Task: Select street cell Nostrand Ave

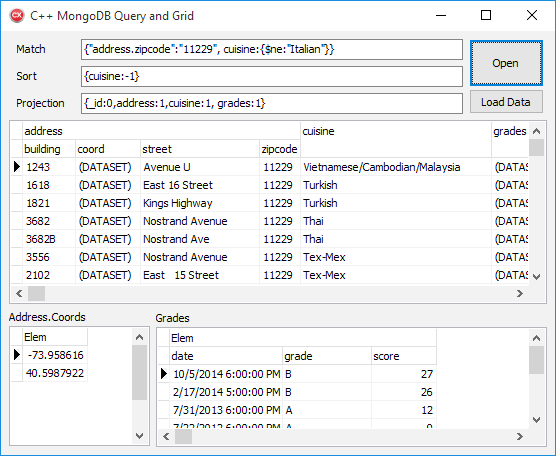Action: [200, 239]
